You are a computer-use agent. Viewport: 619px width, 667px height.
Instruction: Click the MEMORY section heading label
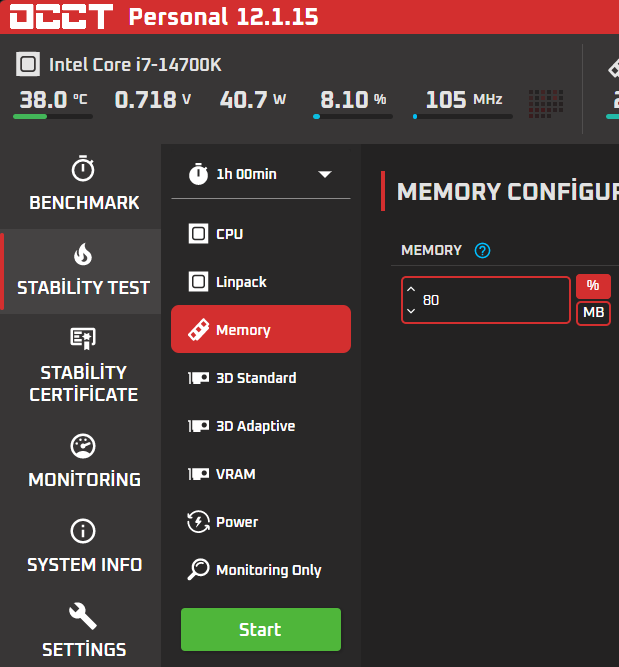(x=431, y=250)
